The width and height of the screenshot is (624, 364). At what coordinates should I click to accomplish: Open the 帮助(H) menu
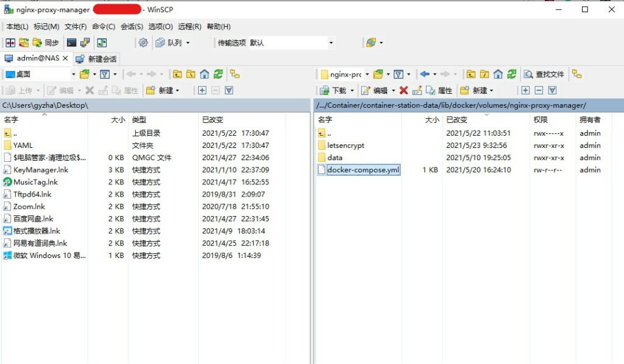point(219,27)
